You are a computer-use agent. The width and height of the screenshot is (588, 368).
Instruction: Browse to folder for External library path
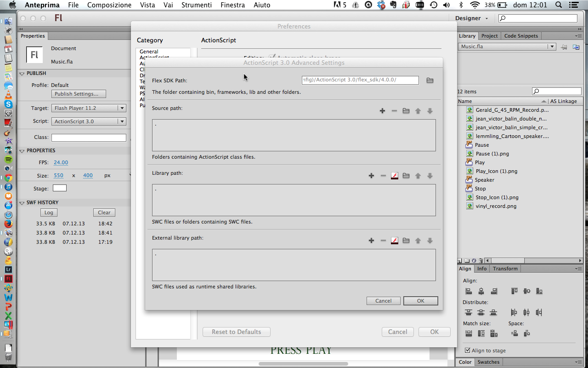pyautogui.click(x=406, y=241)
